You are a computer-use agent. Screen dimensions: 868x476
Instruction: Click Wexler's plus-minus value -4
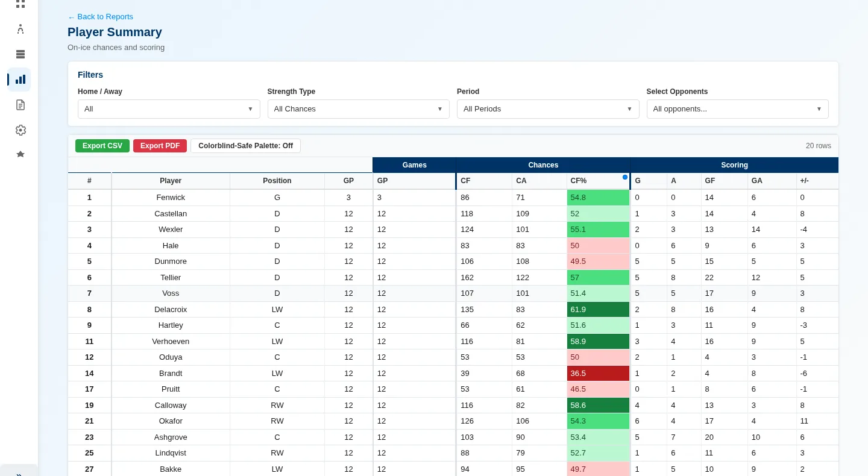tap(804, 230)
